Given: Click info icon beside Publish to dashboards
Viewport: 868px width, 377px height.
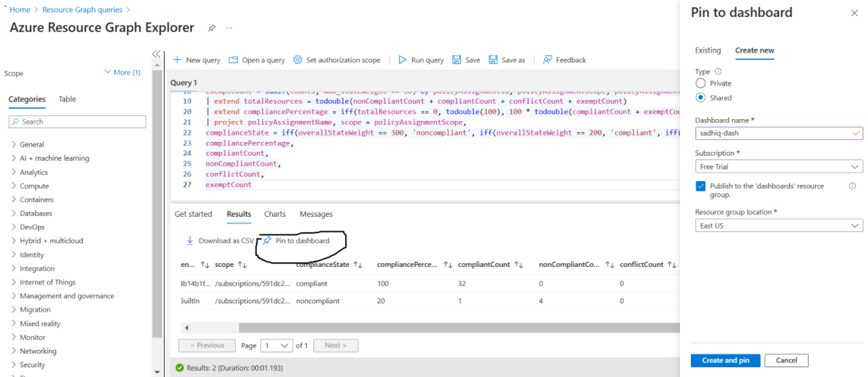Looking at the screenshot, I should [852, 186].
